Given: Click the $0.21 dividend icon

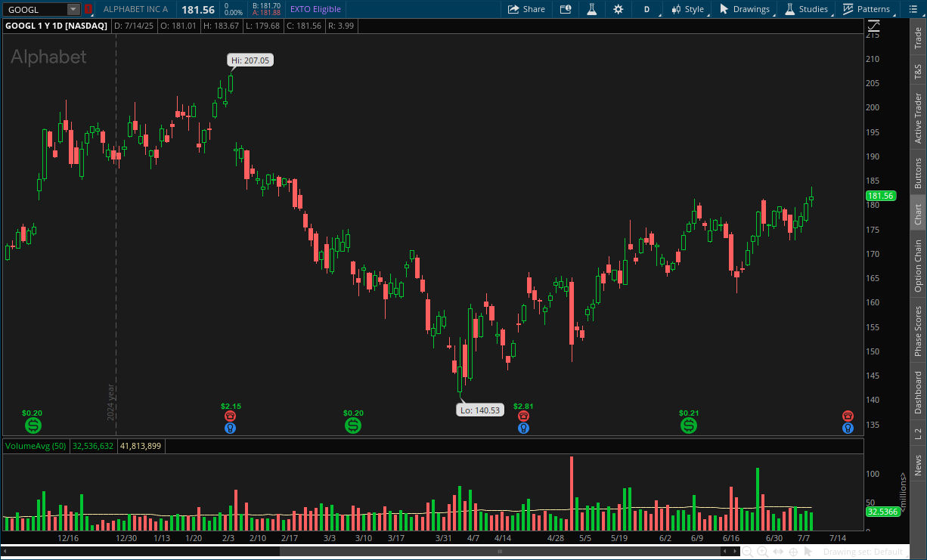Looking at the screenshot, I should (x=689, y=425).
